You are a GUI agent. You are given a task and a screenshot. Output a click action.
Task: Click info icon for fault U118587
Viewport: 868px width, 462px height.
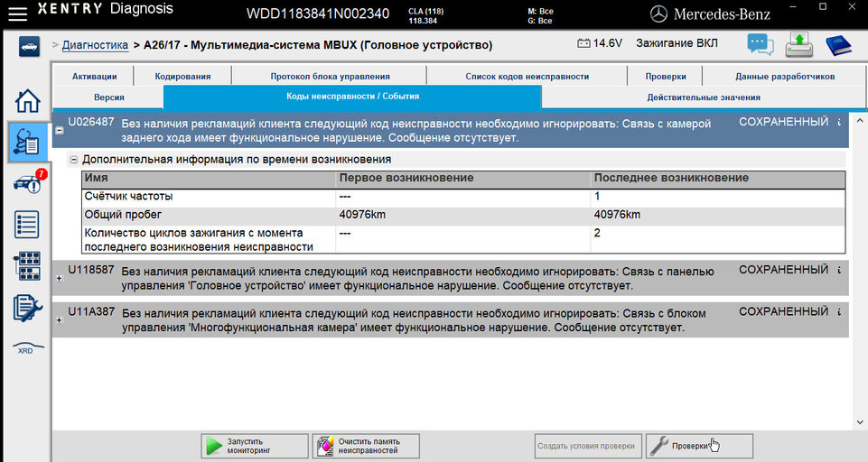(x=839, y=270)
